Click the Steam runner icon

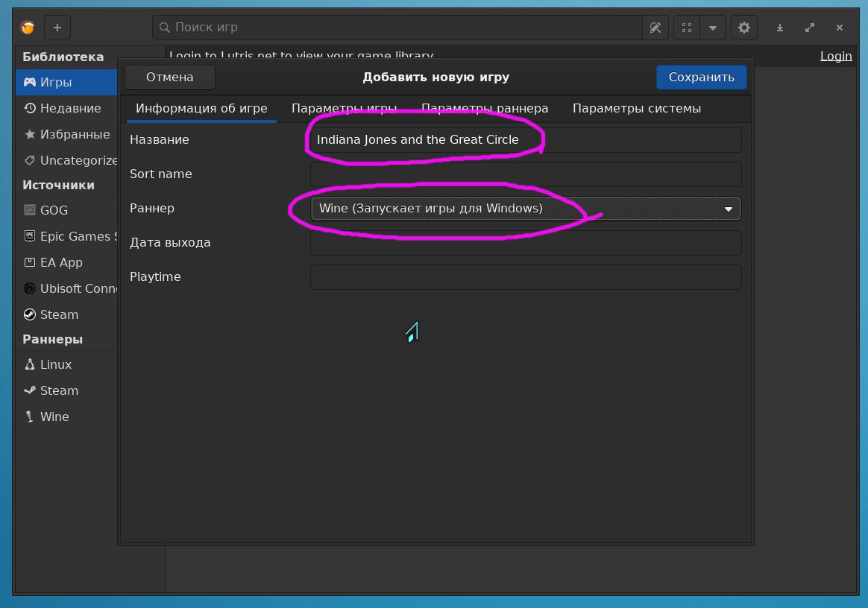click(x=30, y=390)
